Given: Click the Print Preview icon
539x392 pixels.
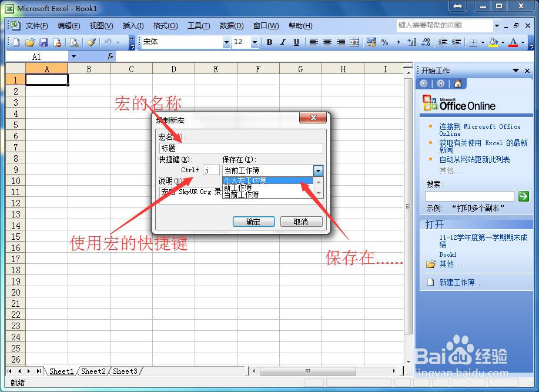Looking at the screenshot, I should point(74,42).
